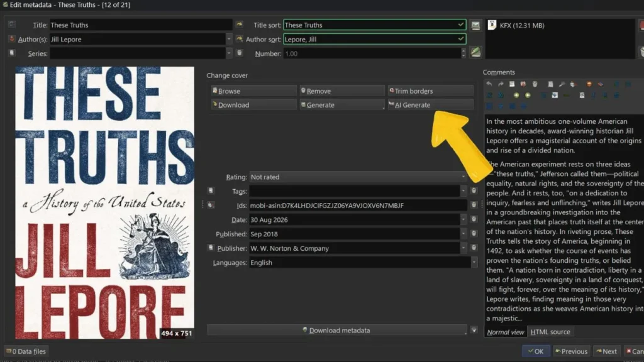Click into the Ids field
644x362 pixels.
click(358, 206)
